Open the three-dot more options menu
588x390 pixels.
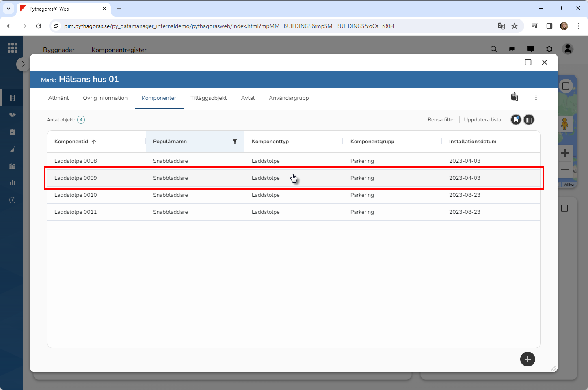536,97
